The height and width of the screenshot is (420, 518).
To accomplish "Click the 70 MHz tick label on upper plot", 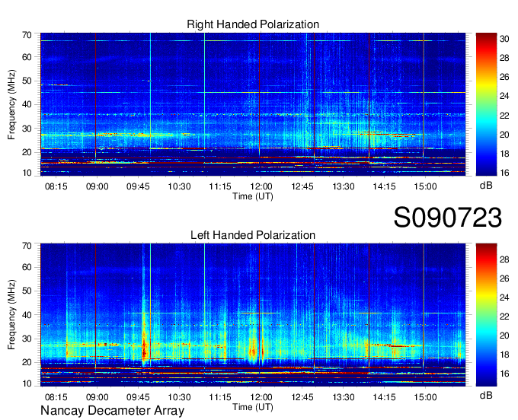I will tap(27, 35).
